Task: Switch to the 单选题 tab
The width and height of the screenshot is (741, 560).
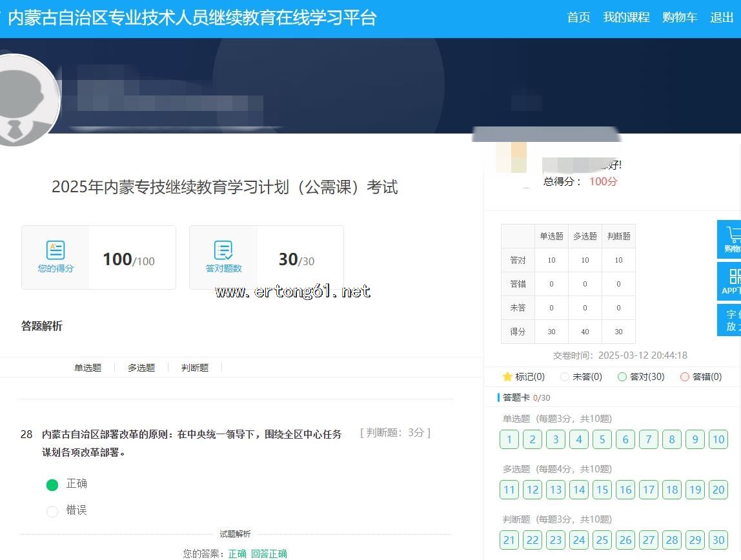Action: 88,368
